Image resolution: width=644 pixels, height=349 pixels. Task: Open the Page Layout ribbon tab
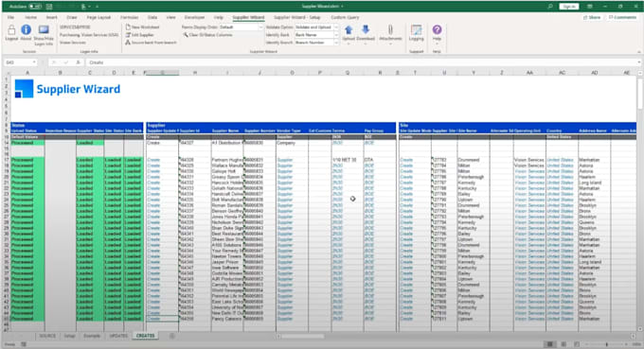tap(99, 18)
